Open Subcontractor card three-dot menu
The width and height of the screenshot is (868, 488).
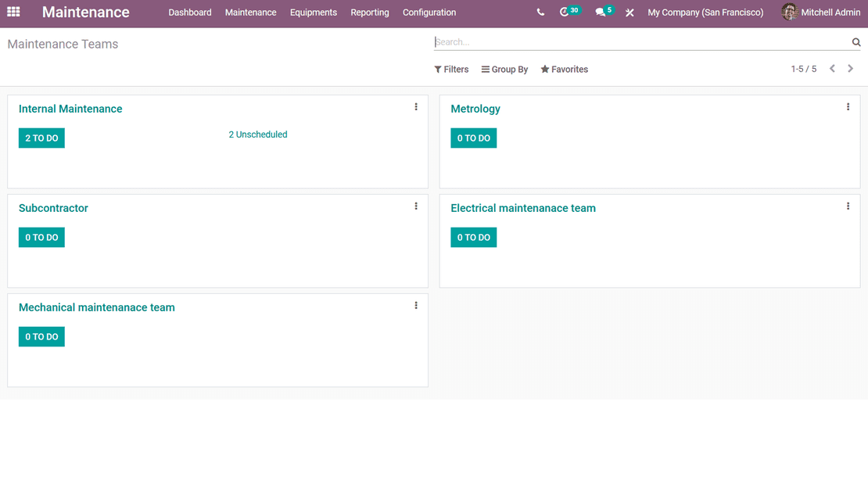click(416, 206)
